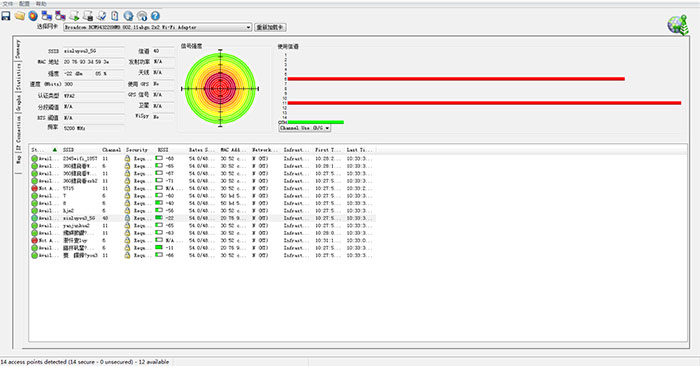The height and width of the screenshot is (366, 700).
Task: Click the blue globe refresh toolbar icon
Action: [x=128, y=16]
